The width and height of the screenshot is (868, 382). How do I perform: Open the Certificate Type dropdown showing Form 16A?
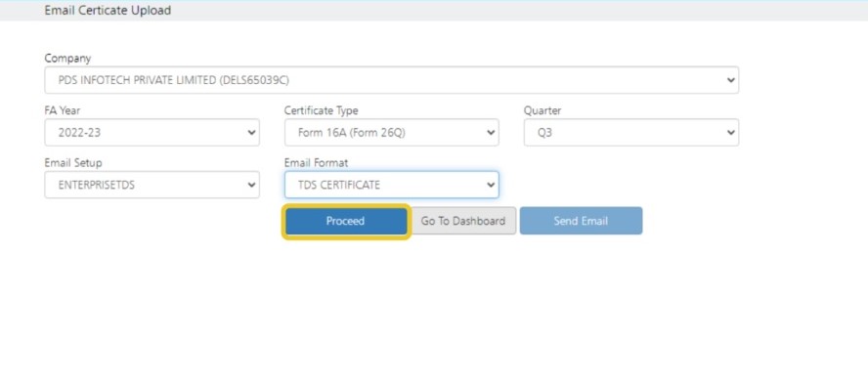pyautogui.click(x=391, y=133)
